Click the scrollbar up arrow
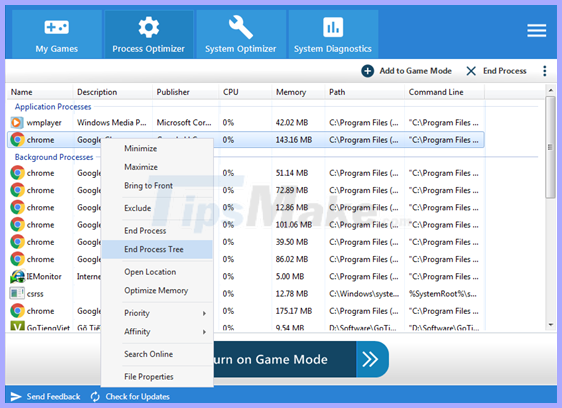 coord(551,90)
